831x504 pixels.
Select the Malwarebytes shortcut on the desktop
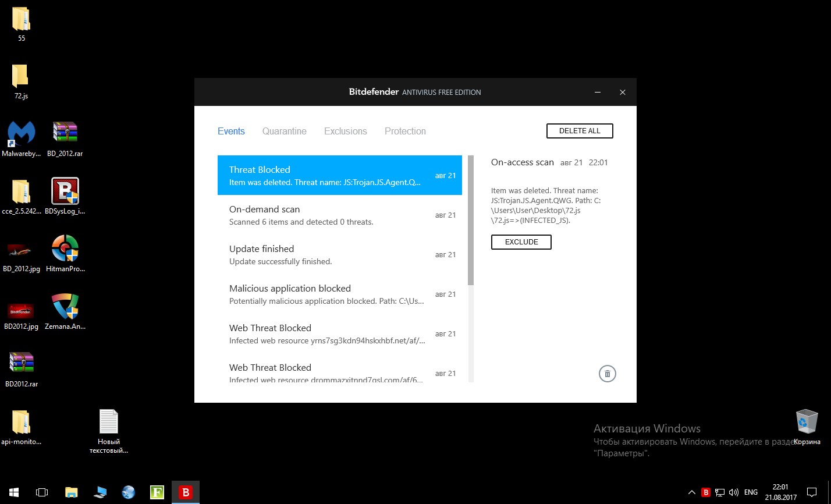[22, 140]
